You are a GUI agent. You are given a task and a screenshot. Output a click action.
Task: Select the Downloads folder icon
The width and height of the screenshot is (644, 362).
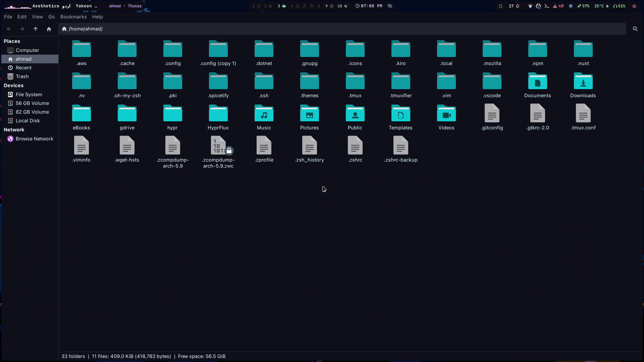(x=583, y=81)
